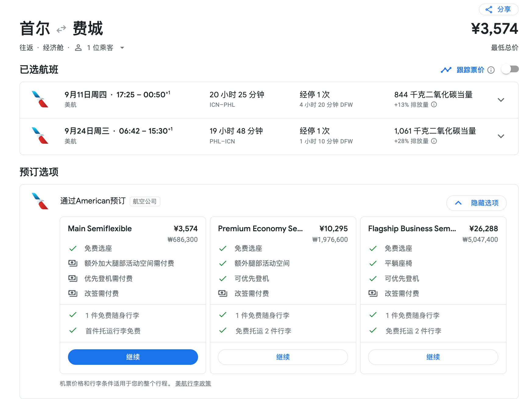Select the Flagship Business Semiflexible fare title
Screen dimensions: 532x399
click(412, 228)
